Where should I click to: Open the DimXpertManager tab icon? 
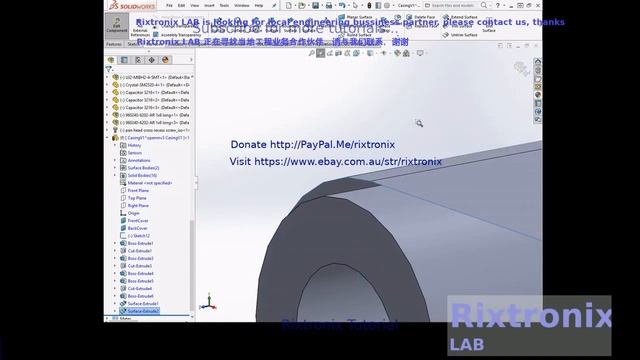pyautogui.click(x=151, y=60)
